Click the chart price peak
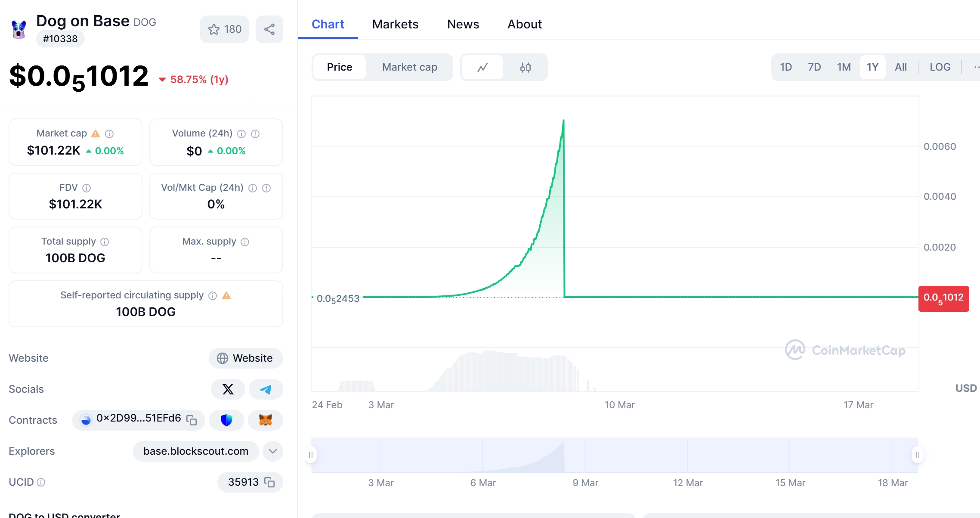 (563, 121)
